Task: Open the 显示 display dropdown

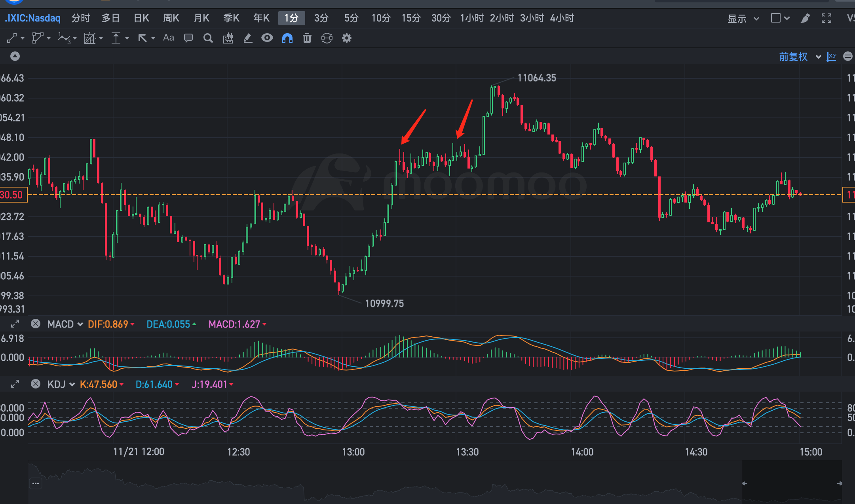Action: point(743,19)
